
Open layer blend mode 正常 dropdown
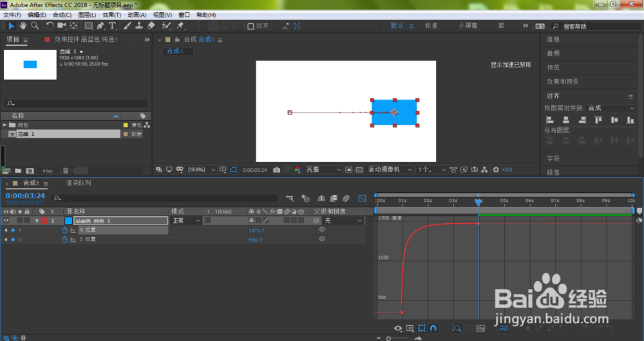point(186,221)
